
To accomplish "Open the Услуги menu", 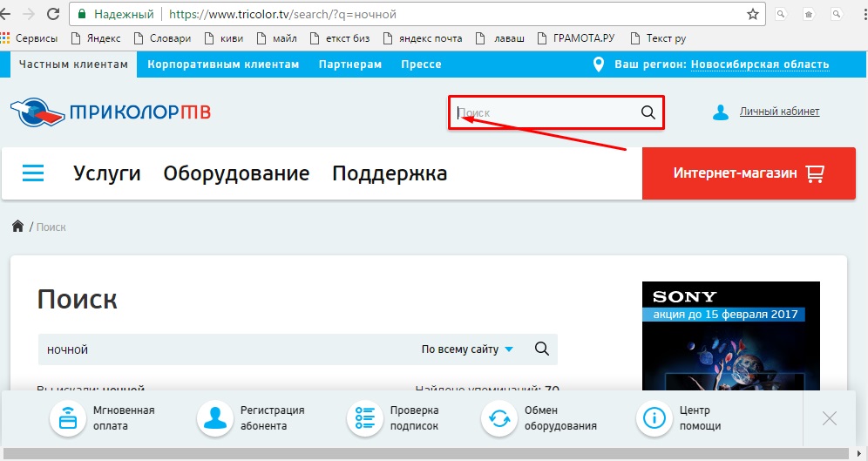I will [x=107, y=173].
